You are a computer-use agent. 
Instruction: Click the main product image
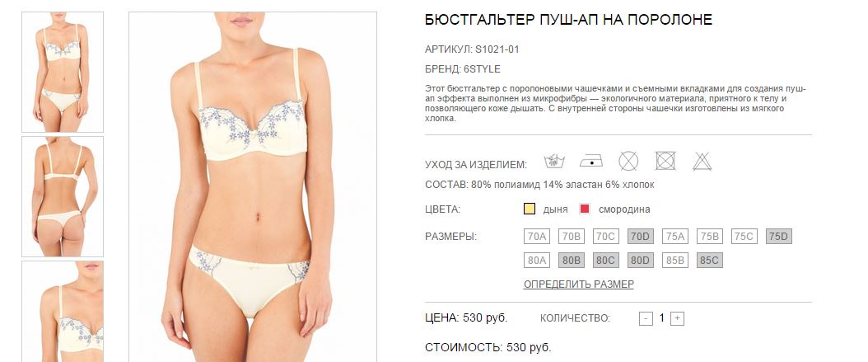[253, 187]
